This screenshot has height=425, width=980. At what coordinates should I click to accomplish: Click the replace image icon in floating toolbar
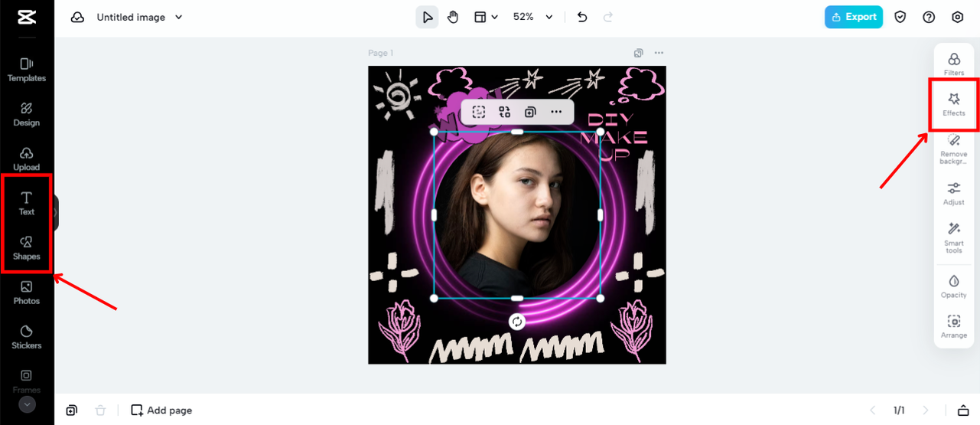(x=505, y=112)
